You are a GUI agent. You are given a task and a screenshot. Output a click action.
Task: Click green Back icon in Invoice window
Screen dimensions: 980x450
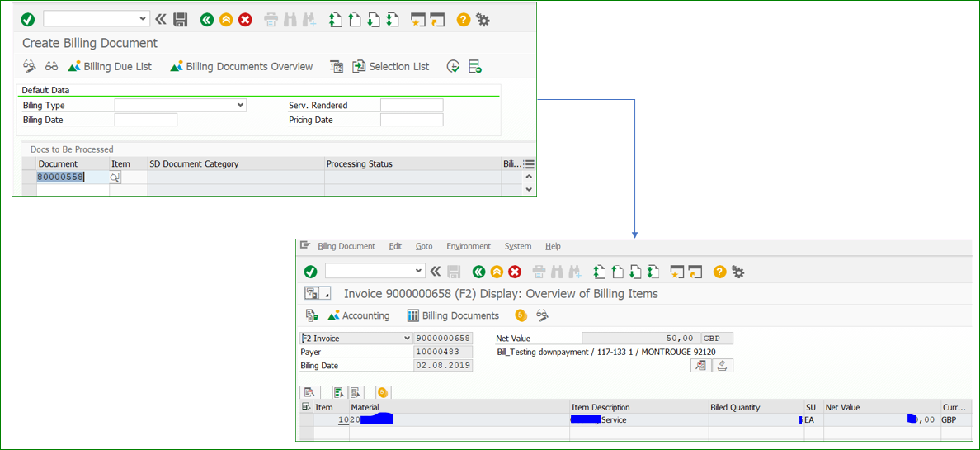point(478,272)
